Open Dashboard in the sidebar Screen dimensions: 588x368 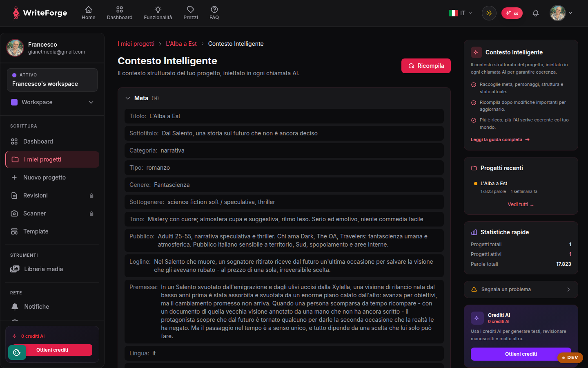[52, 141]
